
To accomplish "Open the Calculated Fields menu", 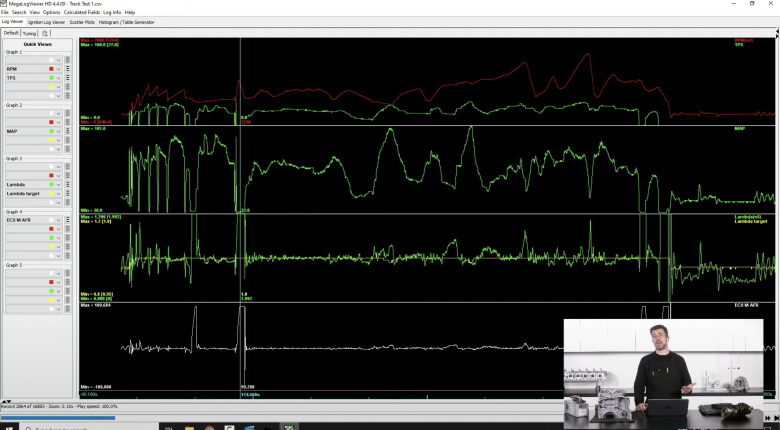I will click(82, 12).
